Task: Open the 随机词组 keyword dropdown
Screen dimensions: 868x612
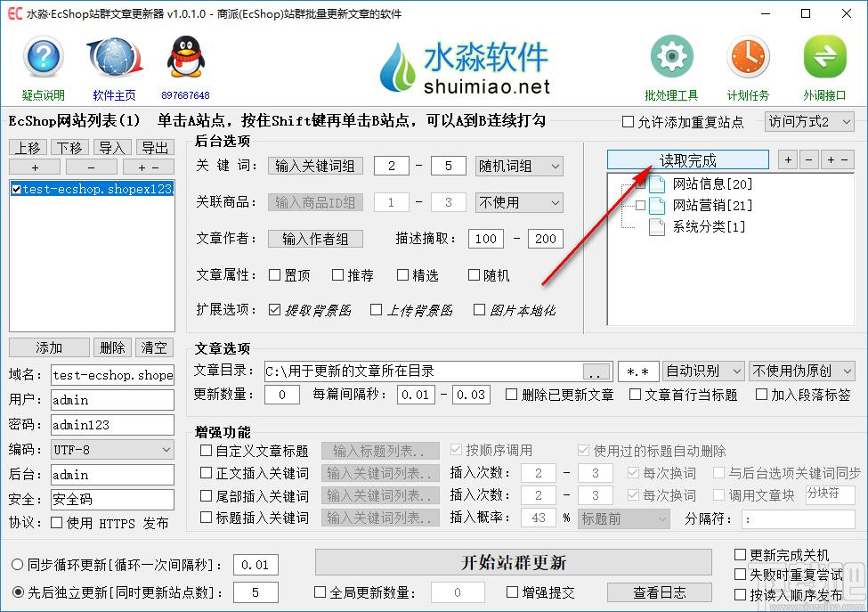Action: pyautogui.click(x=519, y=167)
